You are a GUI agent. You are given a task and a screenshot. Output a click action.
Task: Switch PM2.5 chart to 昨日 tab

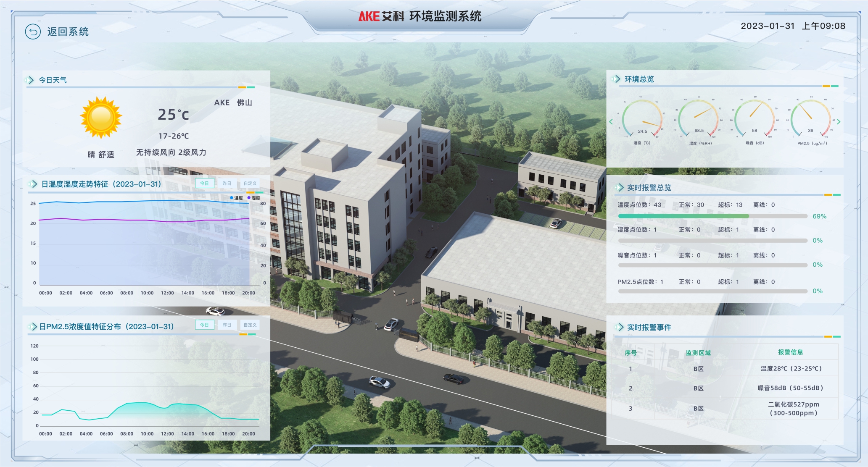click(227, 325)
